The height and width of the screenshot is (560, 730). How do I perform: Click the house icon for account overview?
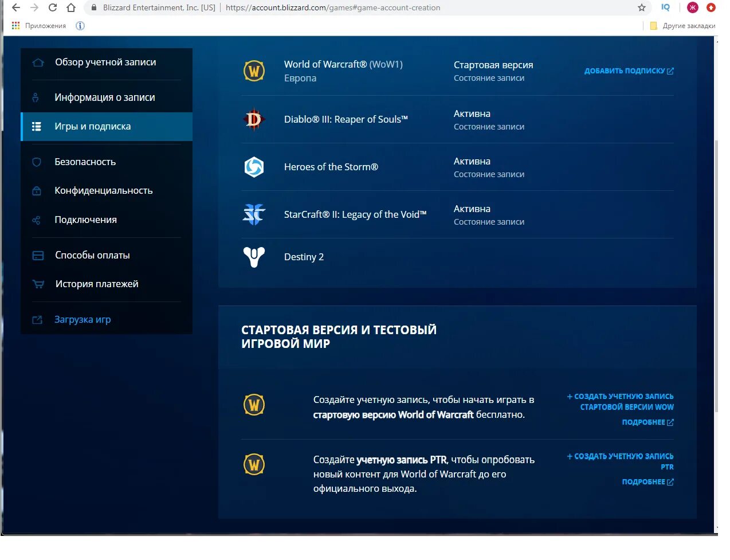tap(38, 62)
